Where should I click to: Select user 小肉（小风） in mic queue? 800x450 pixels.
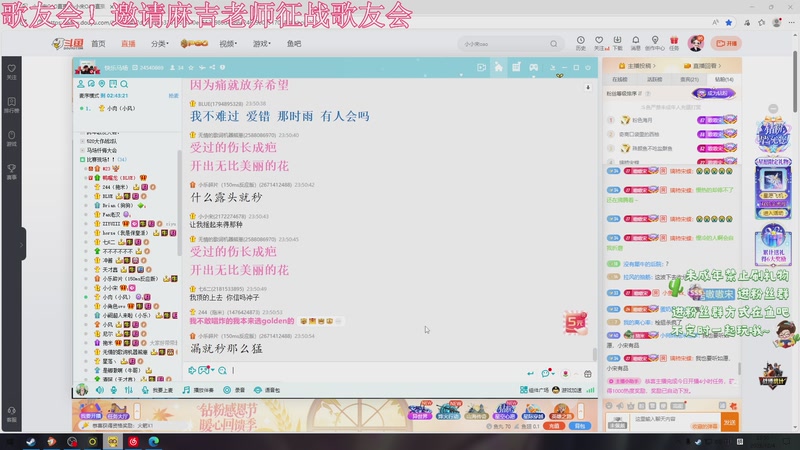(119, 108)
